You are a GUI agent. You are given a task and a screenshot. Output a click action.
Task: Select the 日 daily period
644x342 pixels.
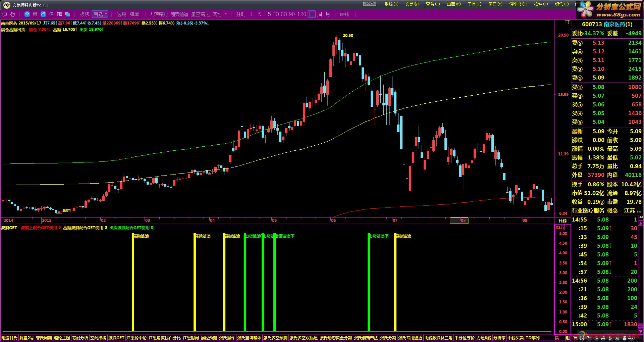[312, 14]
